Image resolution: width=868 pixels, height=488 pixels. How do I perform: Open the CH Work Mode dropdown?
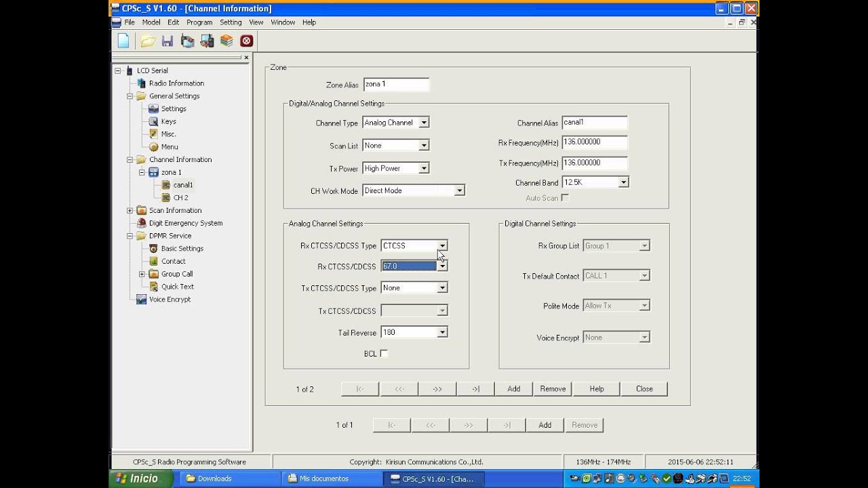pyautogui.click(x=459, y=190)
